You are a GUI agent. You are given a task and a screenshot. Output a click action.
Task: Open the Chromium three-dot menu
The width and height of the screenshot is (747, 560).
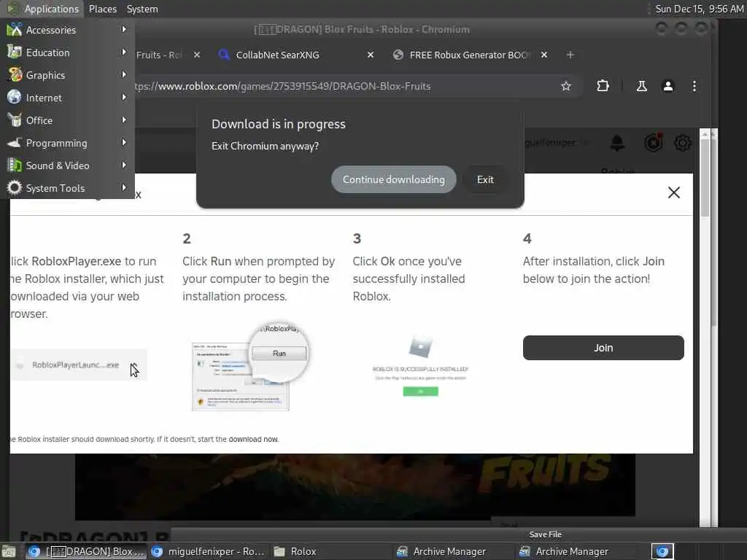point(694,86)
